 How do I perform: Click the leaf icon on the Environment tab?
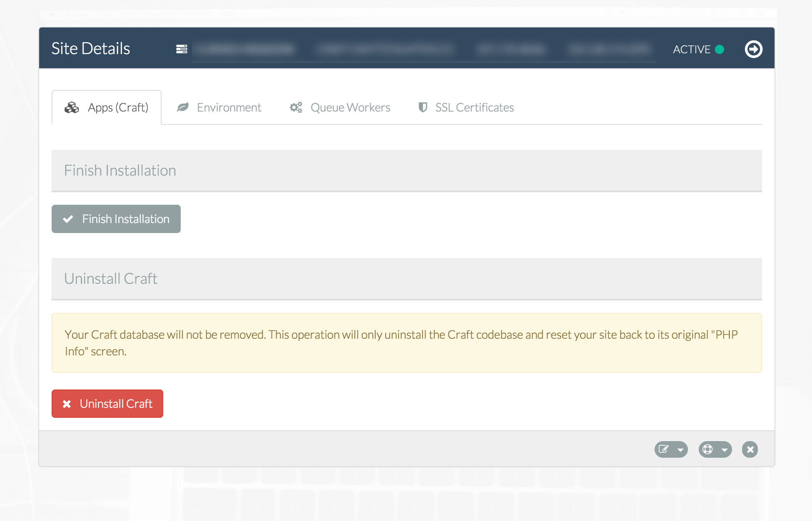(x=183, y=107)
